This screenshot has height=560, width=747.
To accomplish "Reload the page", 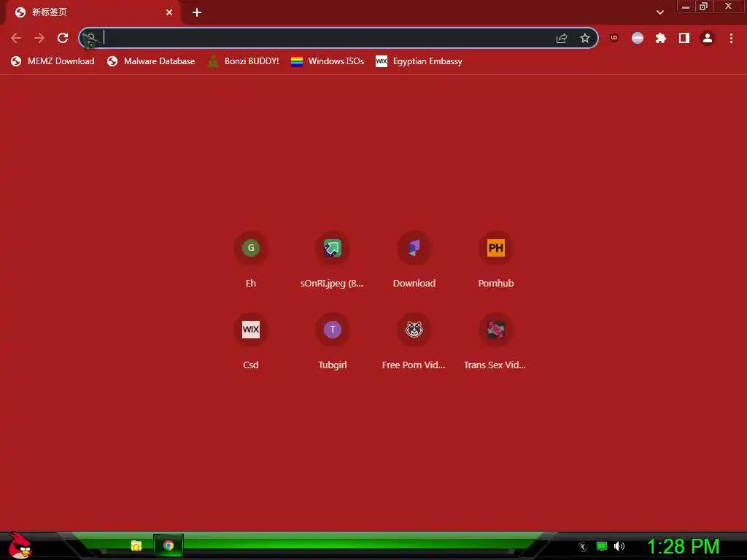I will (63, 38).
